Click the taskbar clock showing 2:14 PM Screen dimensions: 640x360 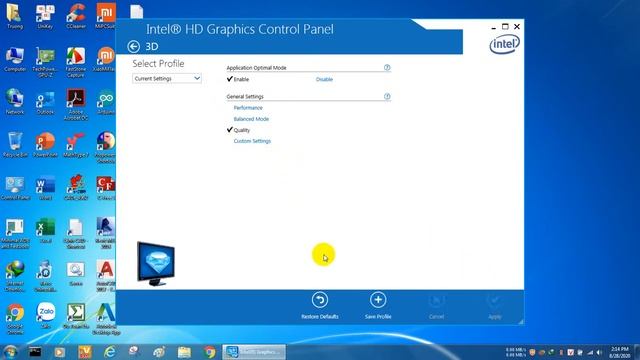[x=620, y=352]
